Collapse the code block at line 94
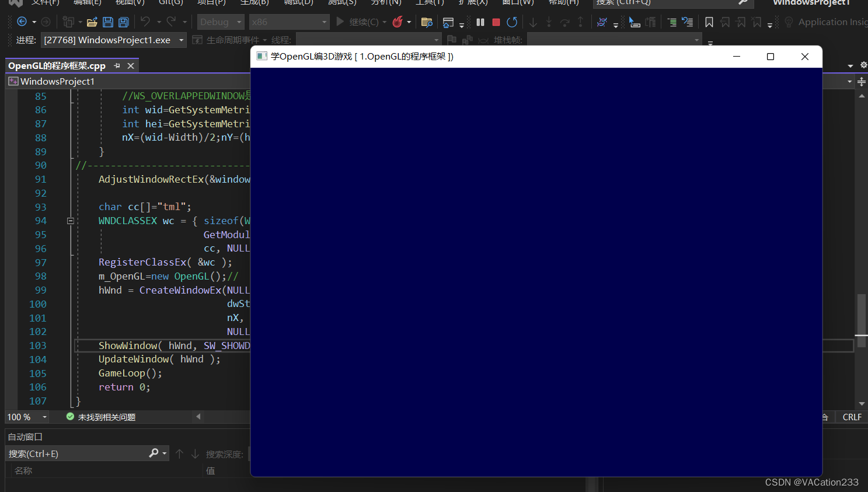The height and width of the screenshot is (492, 868). 71,221
